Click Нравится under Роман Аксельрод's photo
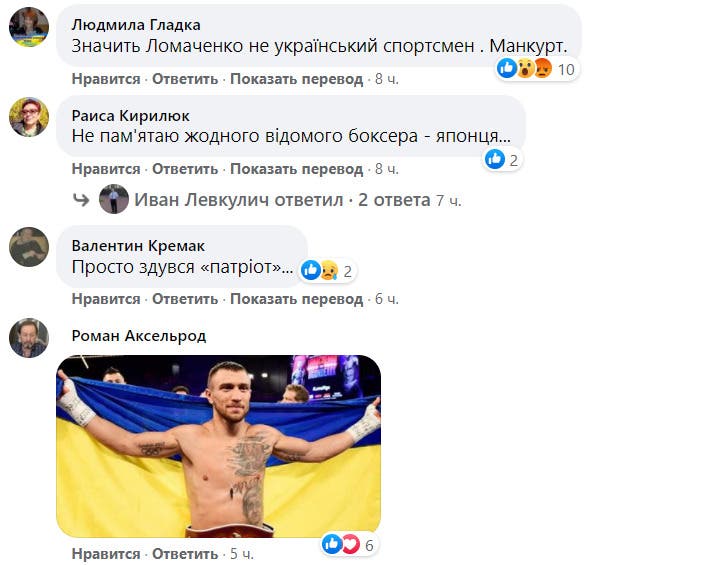 (106, 553)
